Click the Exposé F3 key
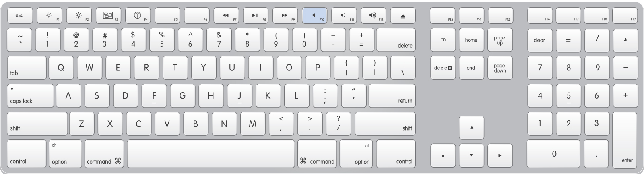Image resolution: width=644 pixels, height=174 pixels. [x=109, y=16]
